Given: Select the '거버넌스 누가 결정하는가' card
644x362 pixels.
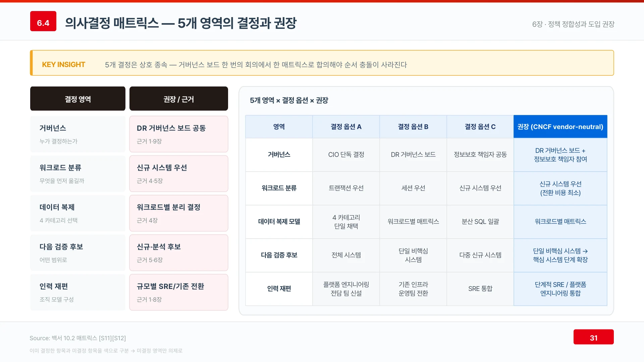Looking at the screenshot, I should click(x=78, y=134).
